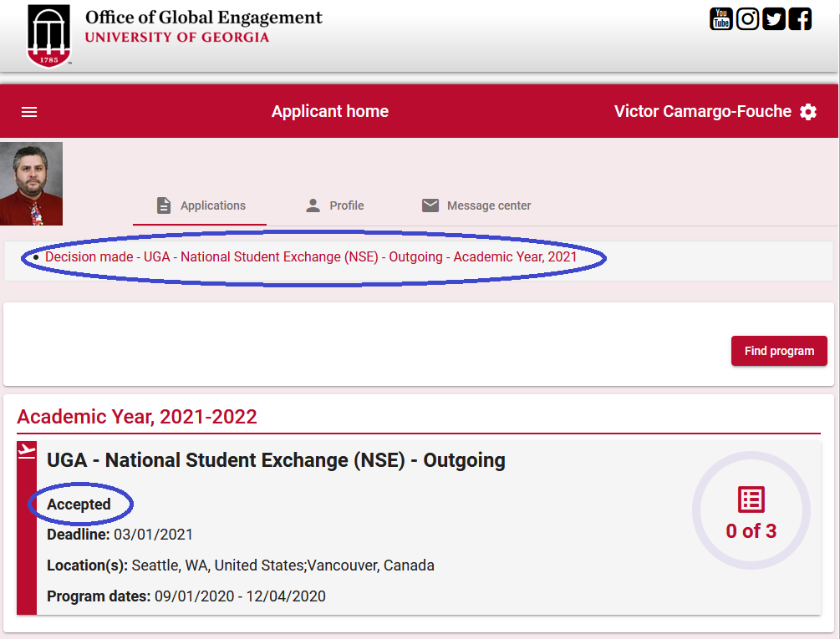Click the airplane outgoing program icon
Image resolution: width=840 pixels, height=639 pixels.
pyautogui.click(x=27, y=450)
